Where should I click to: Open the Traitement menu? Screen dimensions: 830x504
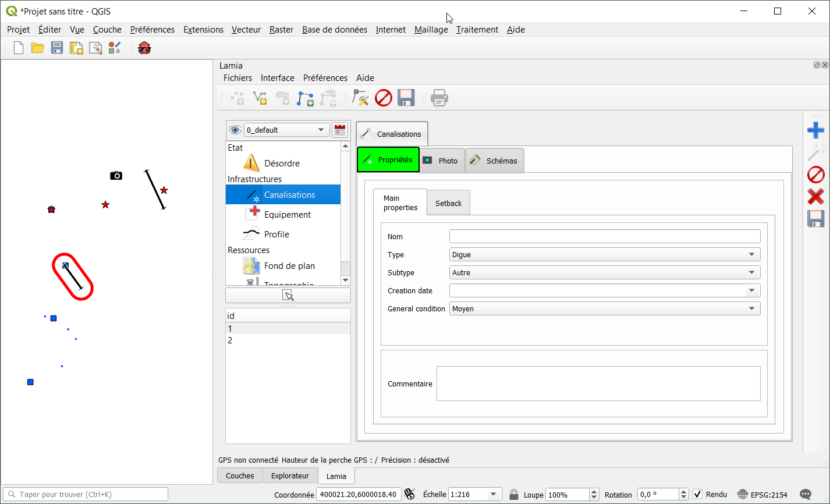coord(477,30)
